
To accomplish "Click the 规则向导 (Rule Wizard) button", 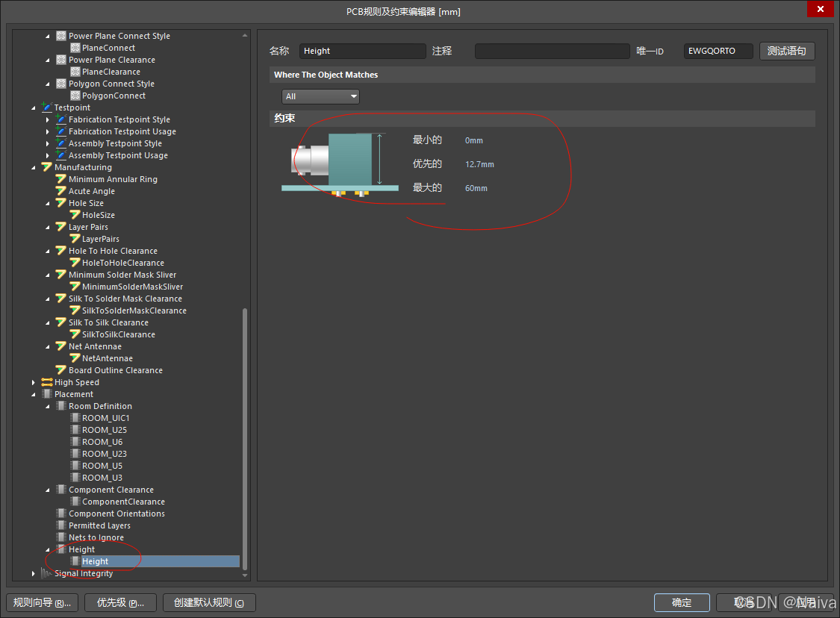I will point(42,602).
